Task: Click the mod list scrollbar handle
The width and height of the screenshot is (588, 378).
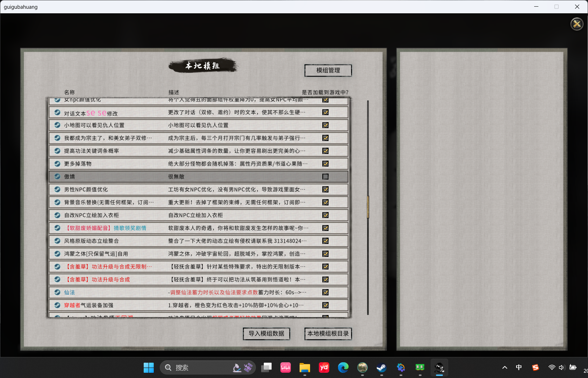Action: tap(368, 207)
